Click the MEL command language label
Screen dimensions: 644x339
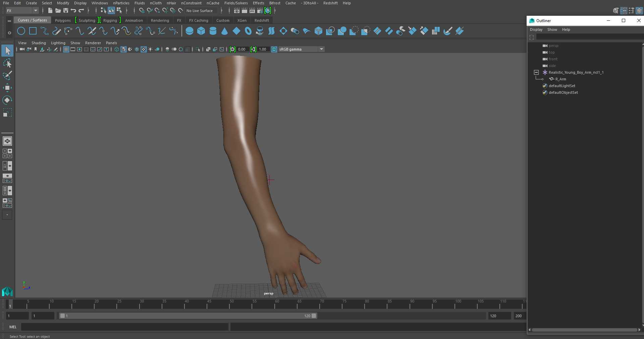coord(13,327)
